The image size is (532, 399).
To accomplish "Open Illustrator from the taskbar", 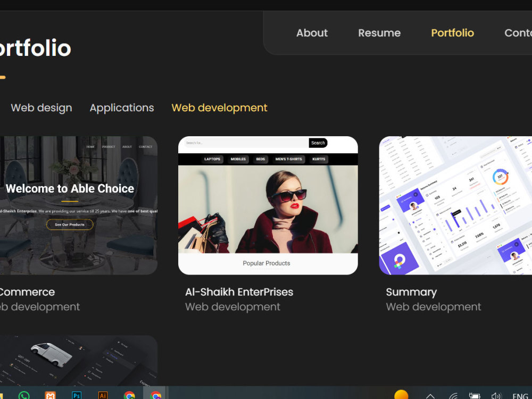I will click(103, 395).
